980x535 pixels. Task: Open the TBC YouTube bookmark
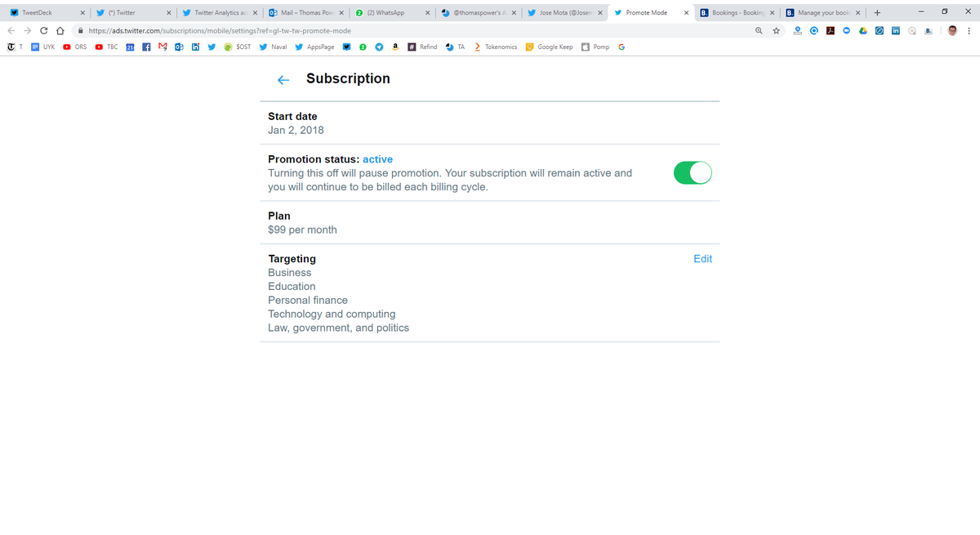point(107,47)
